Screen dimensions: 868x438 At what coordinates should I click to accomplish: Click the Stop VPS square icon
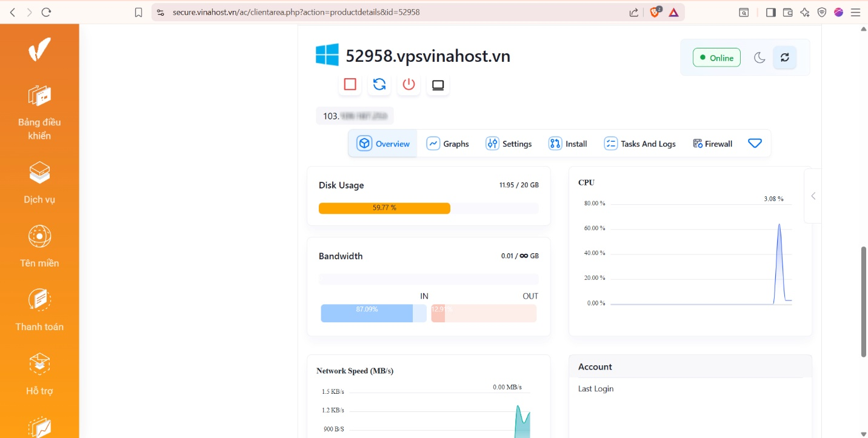coord(350,84)
